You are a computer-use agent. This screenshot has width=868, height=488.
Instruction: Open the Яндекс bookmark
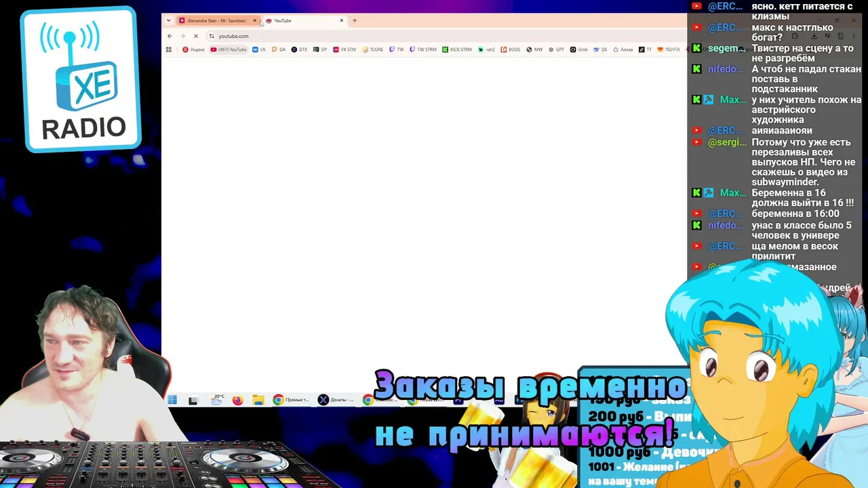194,49
